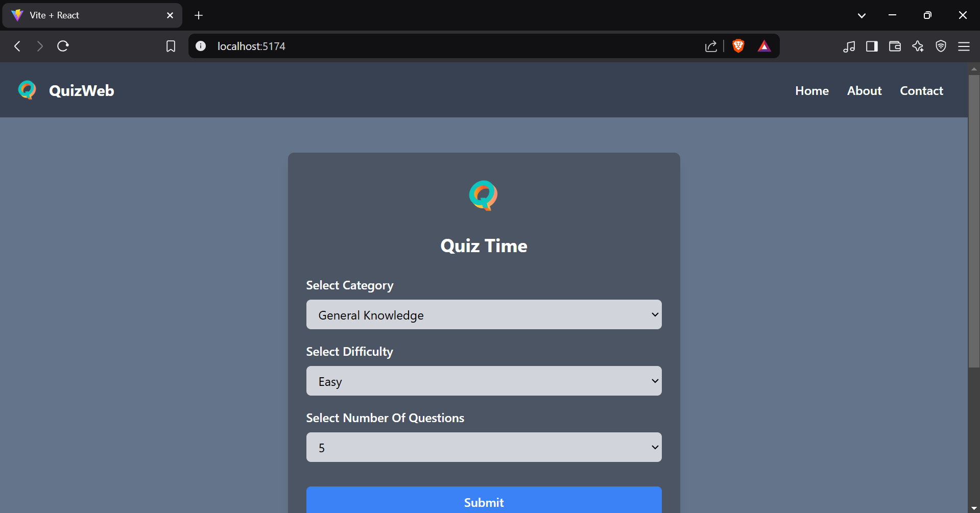The width and height of the screenshot is (980, 513).
Task: Open Brave VPN shield icon
Action: pyautogui.click(x=941, y=46)
